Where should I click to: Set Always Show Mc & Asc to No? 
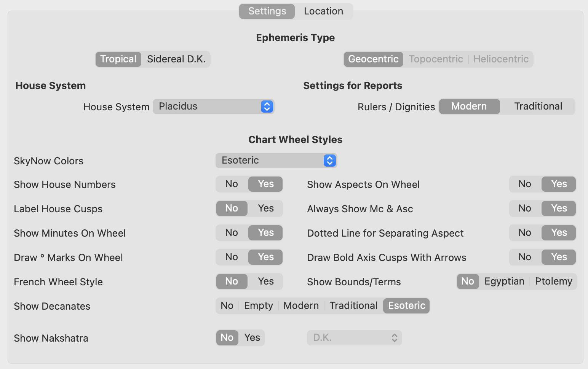524,208
